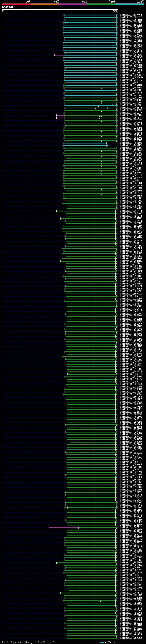
Task: Select hit UniRef100_Q8W214
Action: click(x=131, y=70)
